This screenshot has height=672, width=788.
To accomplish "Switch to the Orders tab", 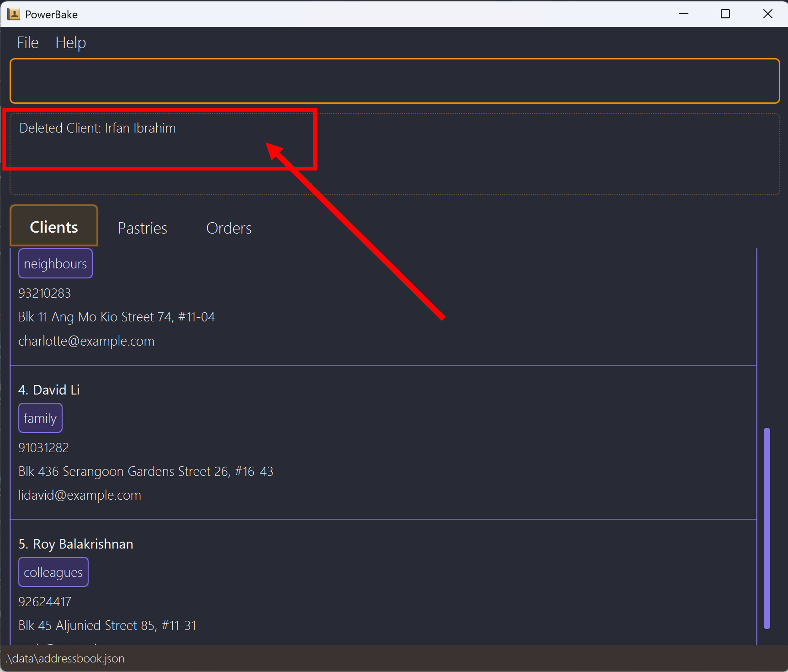I will coord(229,228).
